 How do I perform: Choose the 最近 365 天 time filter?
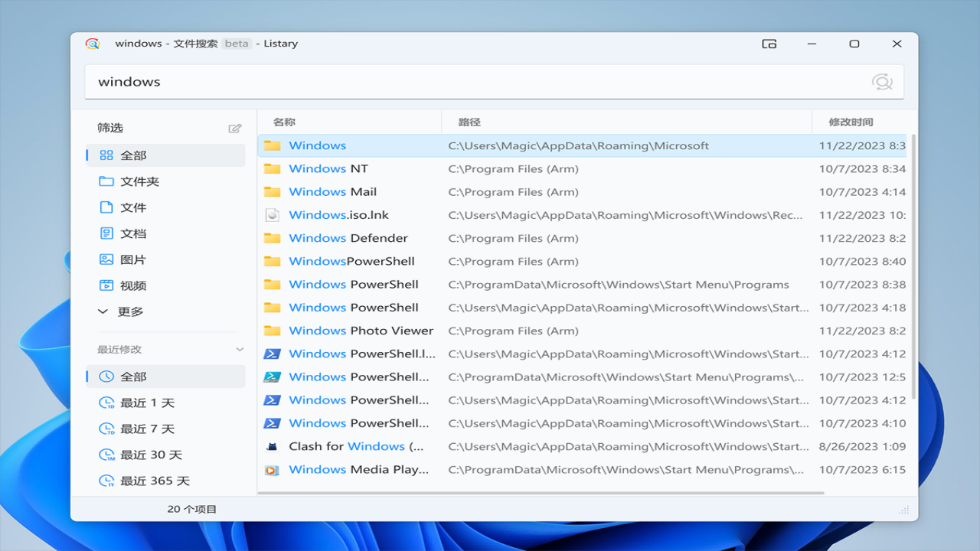(154, 481)
